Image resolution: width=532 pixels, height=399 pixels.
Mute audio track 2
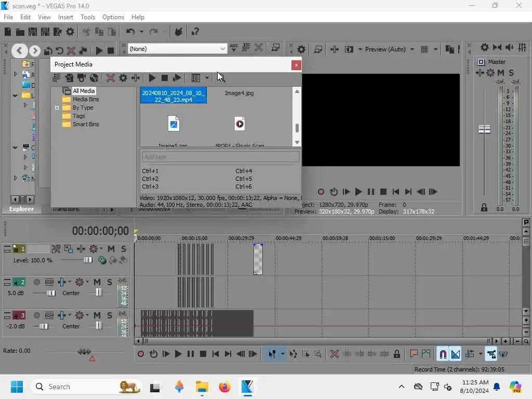97,282
